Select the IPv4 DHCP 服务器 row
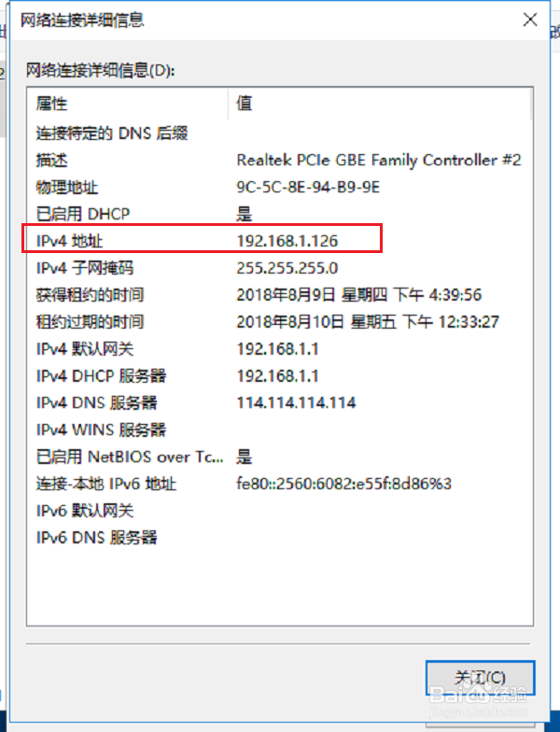560x732 pixels. (x=279, y=375)
